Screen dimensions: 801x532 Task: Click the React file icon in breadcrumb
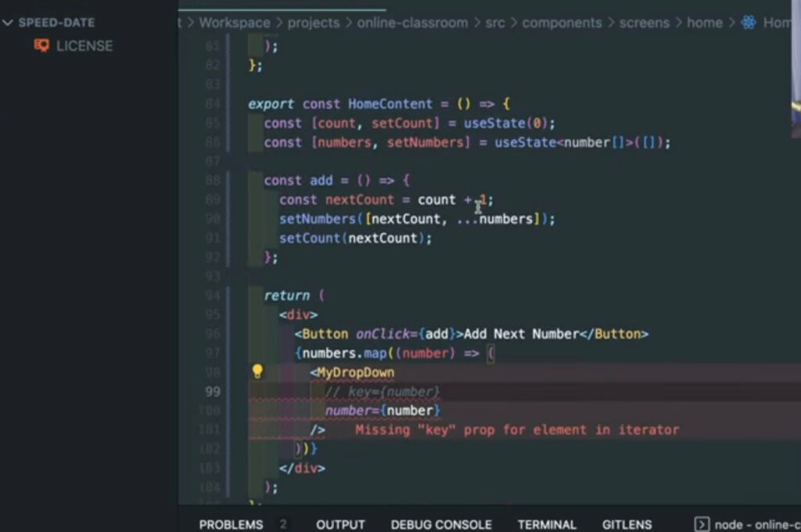(x=749, y=23)
